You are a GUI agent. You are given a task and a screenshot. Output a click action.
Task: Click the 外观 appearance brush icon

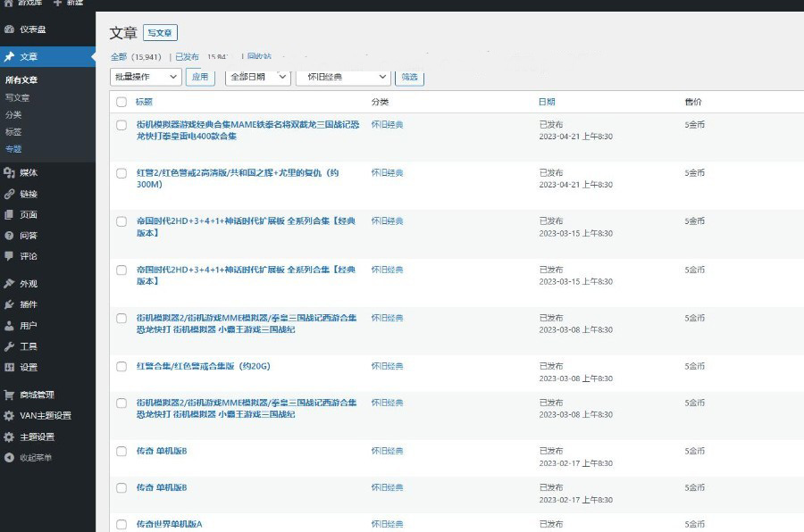[10, 284]
